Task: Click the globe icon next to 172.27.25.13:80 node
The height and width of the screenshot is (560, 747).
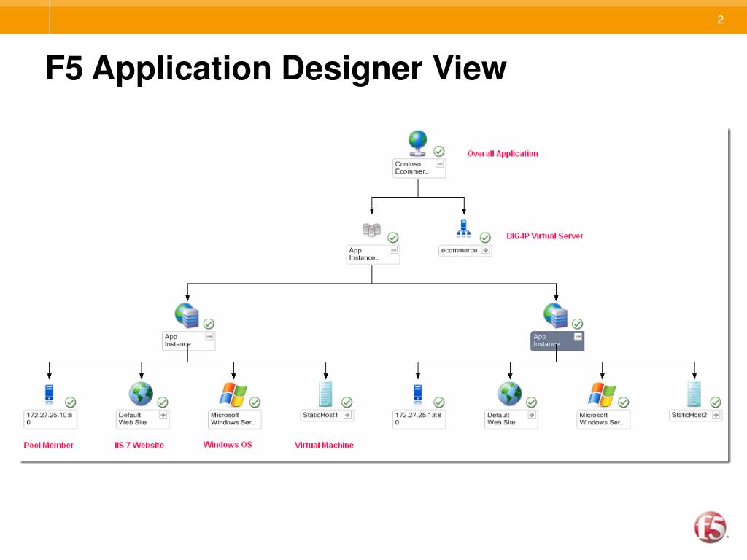Action: (x=510, y=394)
